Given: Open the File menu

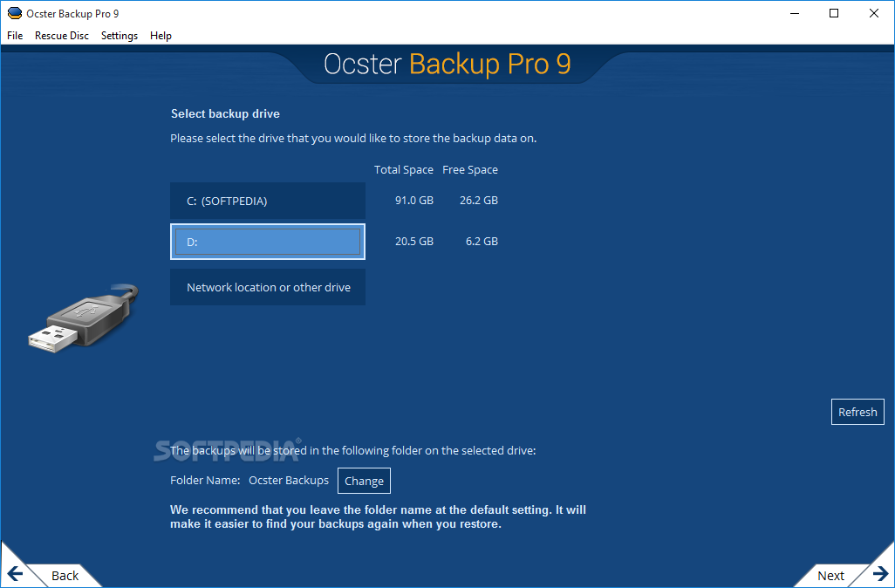Looking at the screenshot, I should [15, 36].
